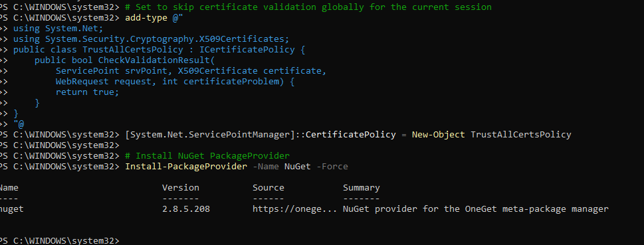This screenshot has width=644, height=245.
Task: Click the 'return true;' line
Action: click(87, 92)
